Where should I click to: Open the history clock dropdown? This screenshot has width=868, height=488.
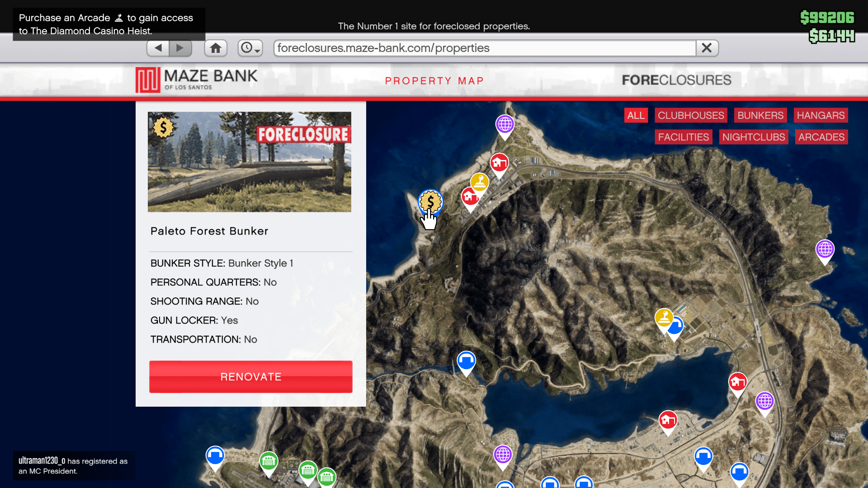click(250, 48)
